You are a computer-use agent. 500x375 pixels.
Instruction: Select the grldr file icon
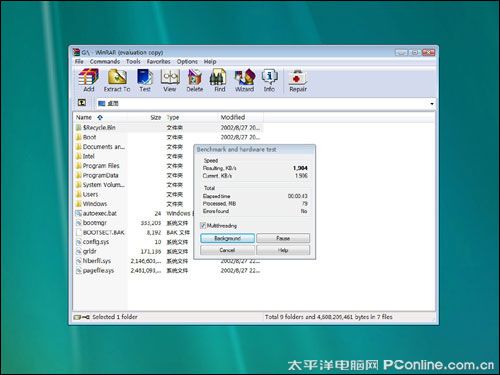[x=79, y=251]
